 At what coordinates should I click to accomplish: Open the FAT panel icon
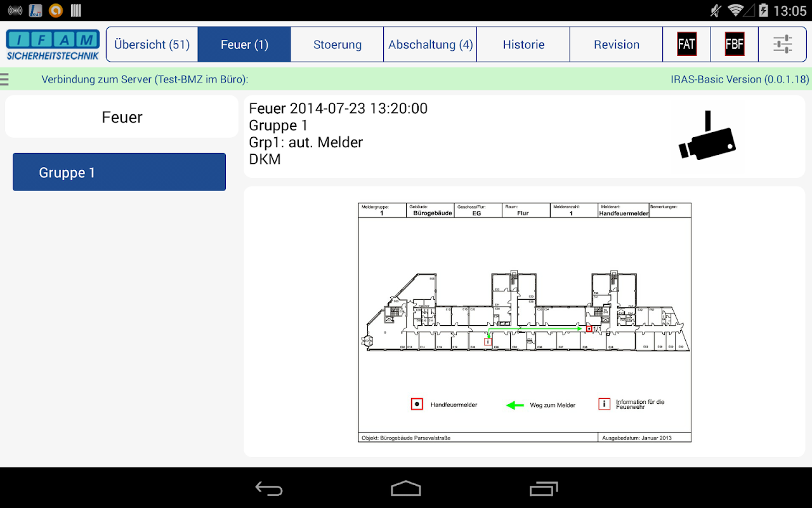click(x=686, y=44)
